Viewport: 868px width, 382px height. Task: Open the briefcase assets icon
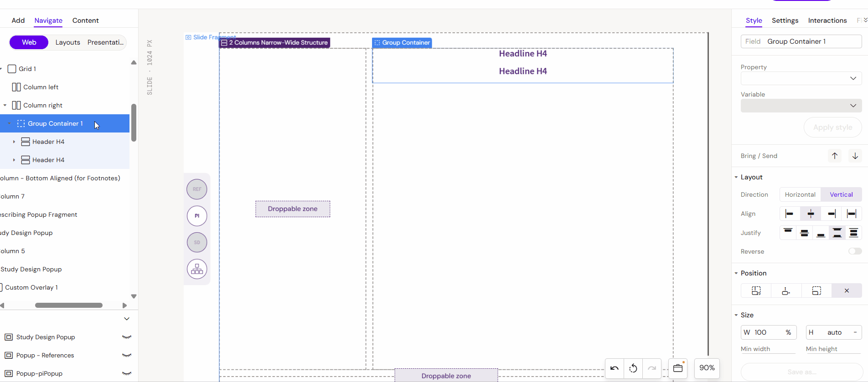point(678,368)
